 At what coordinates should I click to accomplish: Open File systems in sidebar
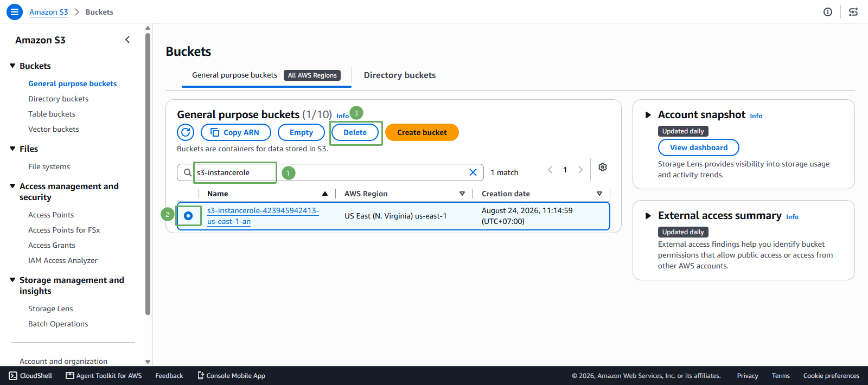(49, 166)
